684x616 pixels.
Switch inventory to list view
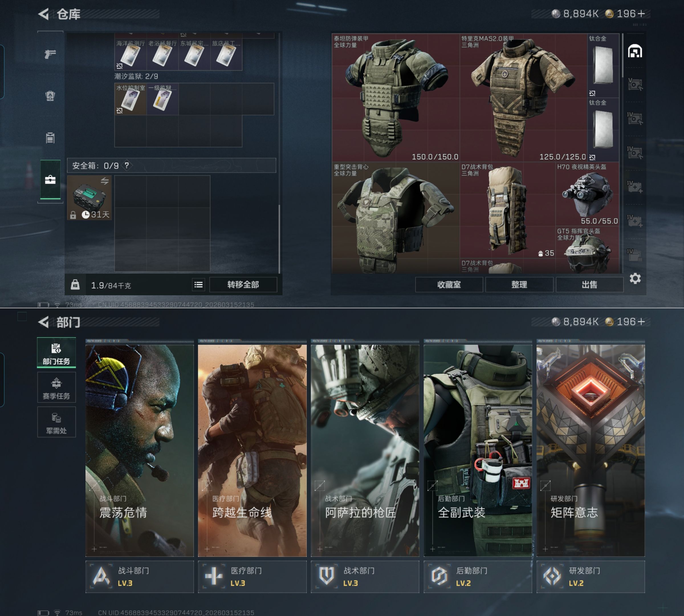[x=199, y=285]
